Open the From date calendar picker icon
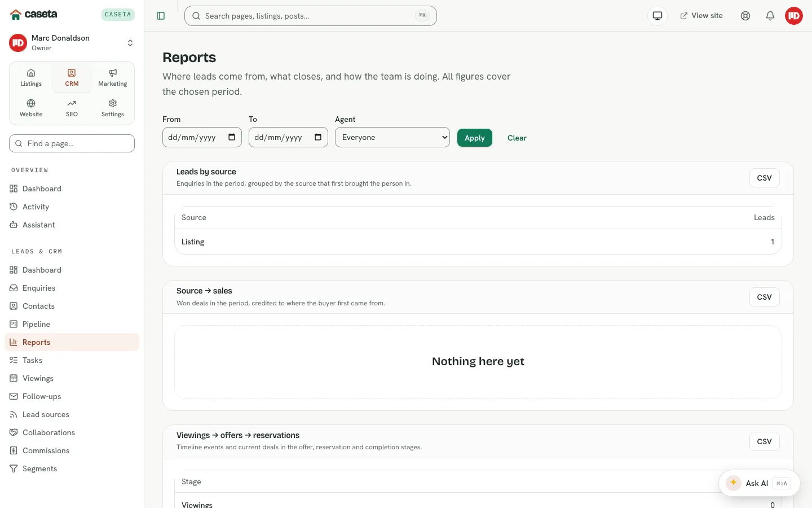The image size is (812, 508). coord(232,137)
